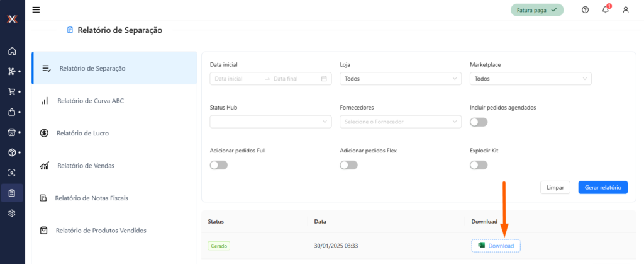
Task: Toggle Adicionar pedidos Full switch
Action: click(218, 165)
